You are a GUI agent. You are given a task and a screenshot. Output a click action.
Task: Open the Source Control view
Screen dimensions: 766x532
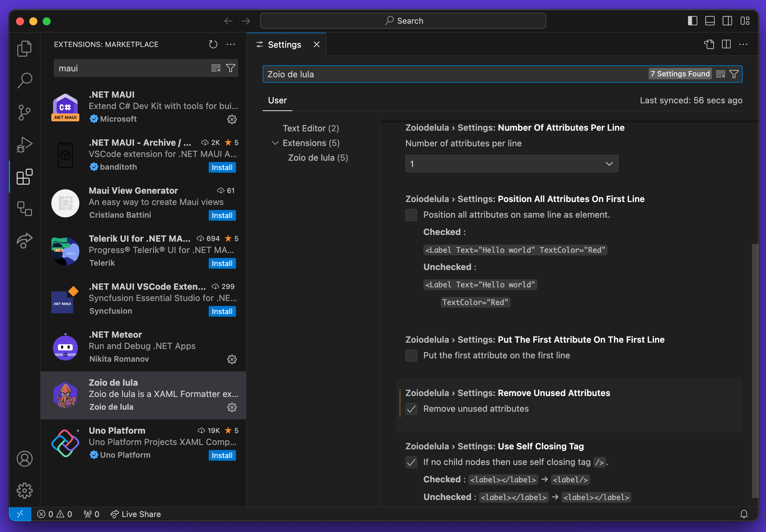tap(24, 113)
